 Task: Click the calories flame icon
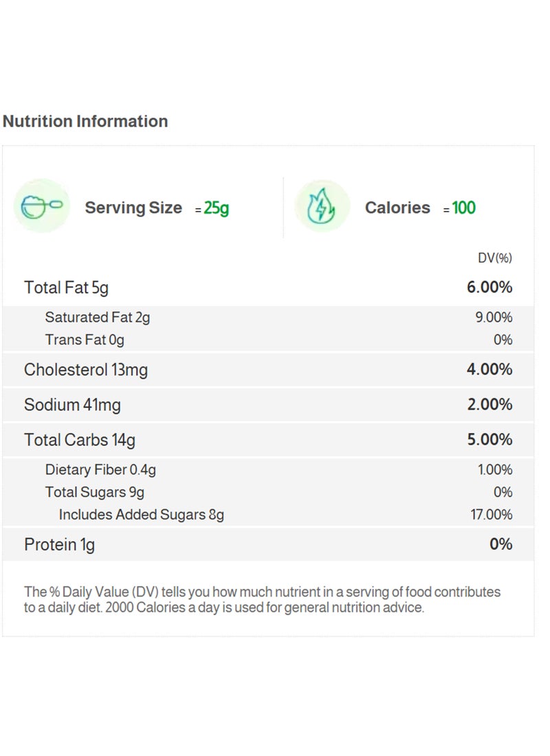(x=322, y=206)
